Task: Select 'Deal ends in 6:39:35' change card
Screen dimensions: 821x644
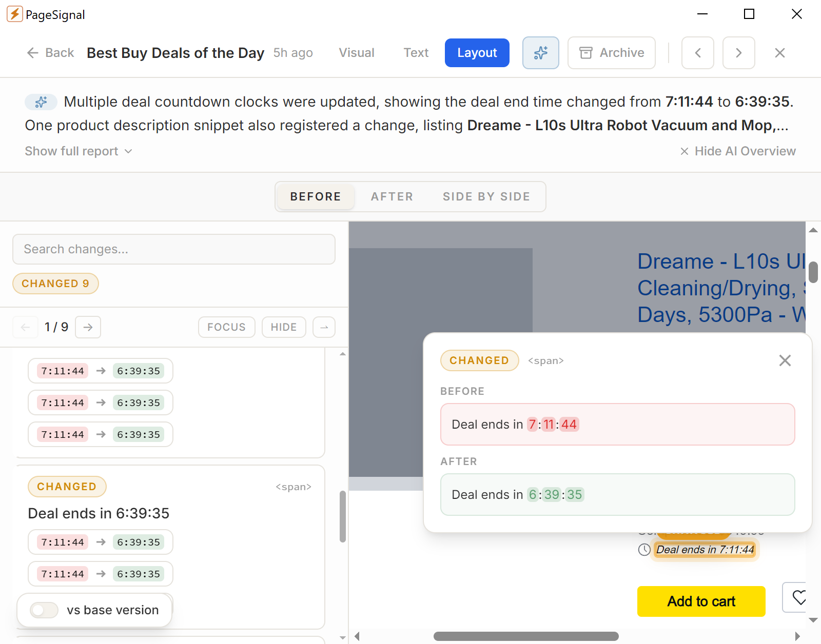Action: 171,547
